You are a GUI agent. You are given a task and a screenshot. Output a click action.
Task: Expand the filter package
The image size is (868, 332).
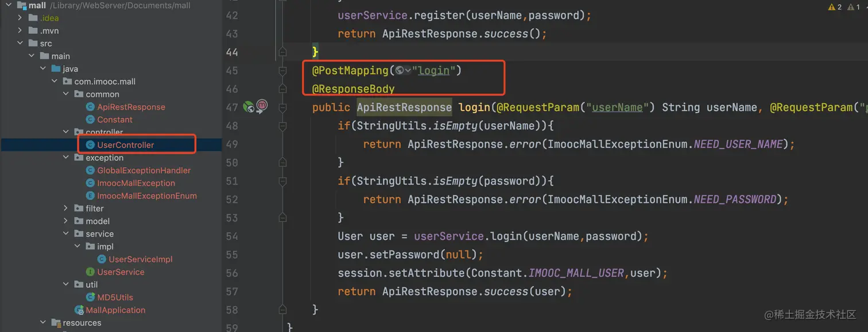click(66, 208)
